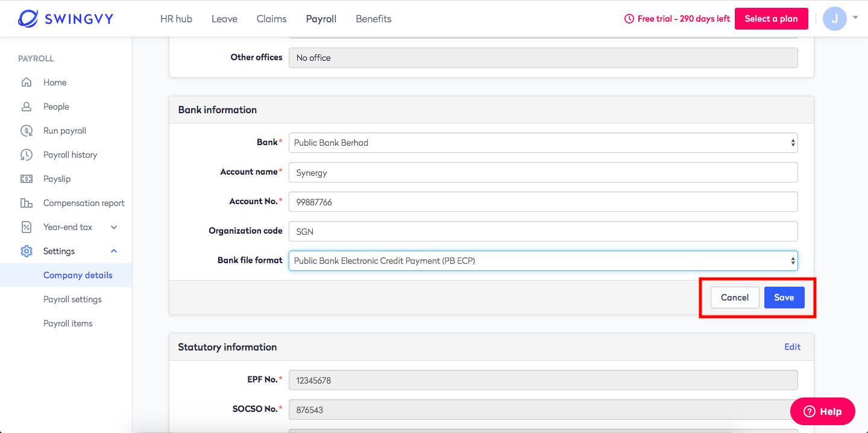The width and height of the screenshot is (868, 433).
Task: Click Payroll history sidebar label
Action: coord(70,155)
